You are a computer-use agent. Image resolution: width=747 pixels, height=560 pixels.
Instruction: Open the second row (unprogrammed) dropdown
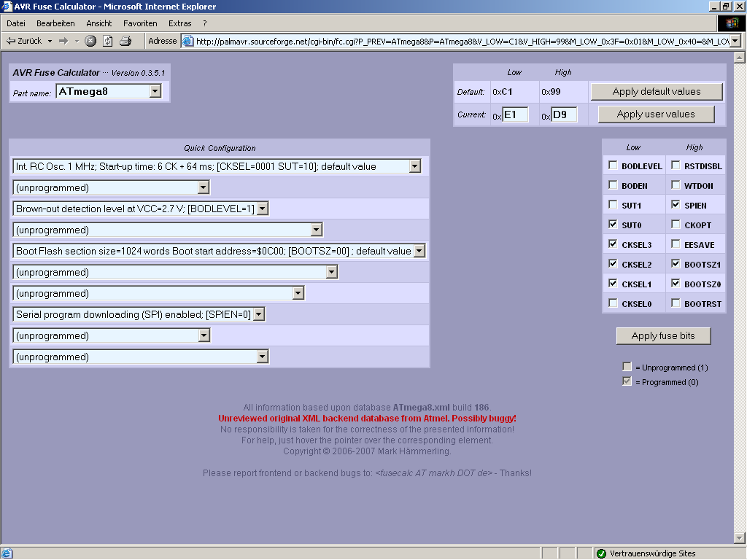[x=204, y=187]
